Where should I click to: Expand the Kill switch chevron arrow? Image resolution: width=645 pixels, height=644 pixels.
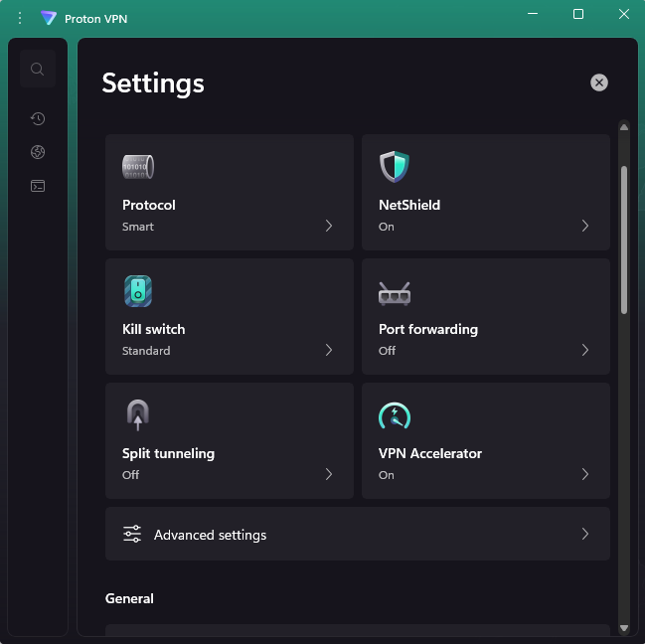(x=329, y=350)
